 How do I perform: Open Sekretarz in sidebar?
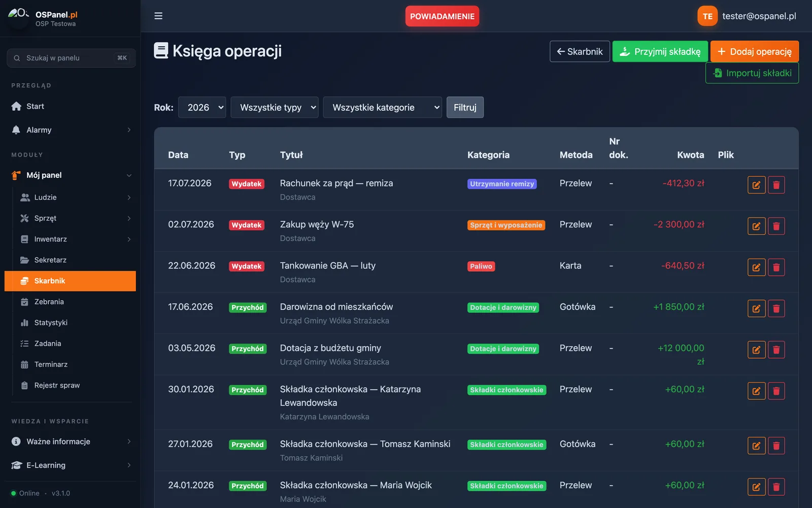pos(71,260)
